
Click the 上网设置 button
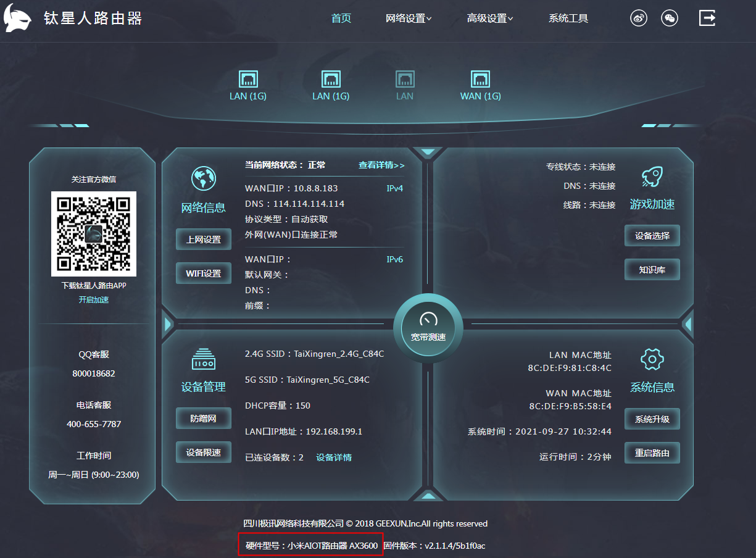(x=203, y=239)
